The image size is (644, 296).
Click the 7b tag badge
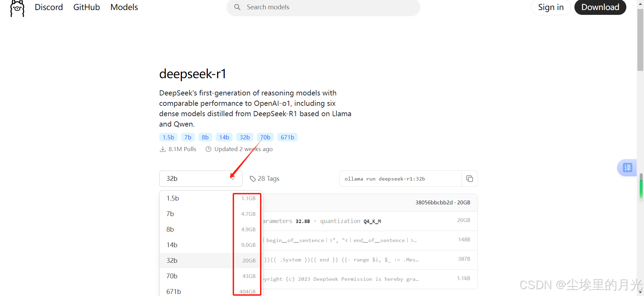click(188, 137)
